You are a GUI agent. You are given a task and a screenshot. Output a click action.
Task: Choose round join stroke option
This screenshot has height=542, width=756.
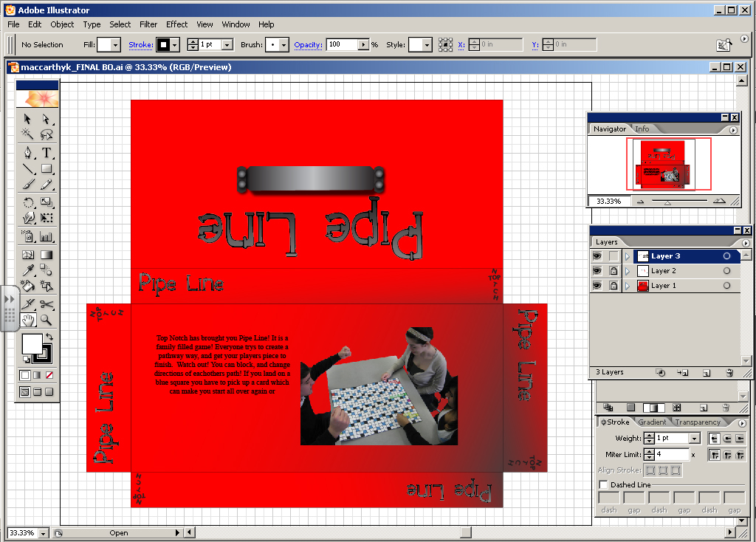click(727, 455)
